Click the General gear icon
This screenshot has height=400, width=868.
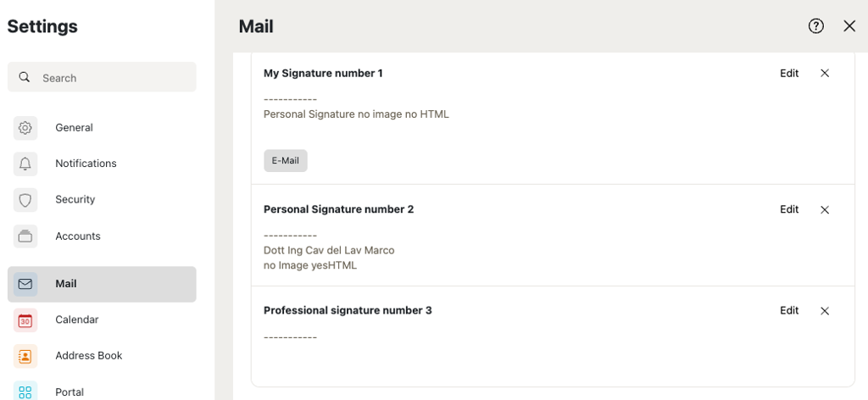tap(25, 128)
